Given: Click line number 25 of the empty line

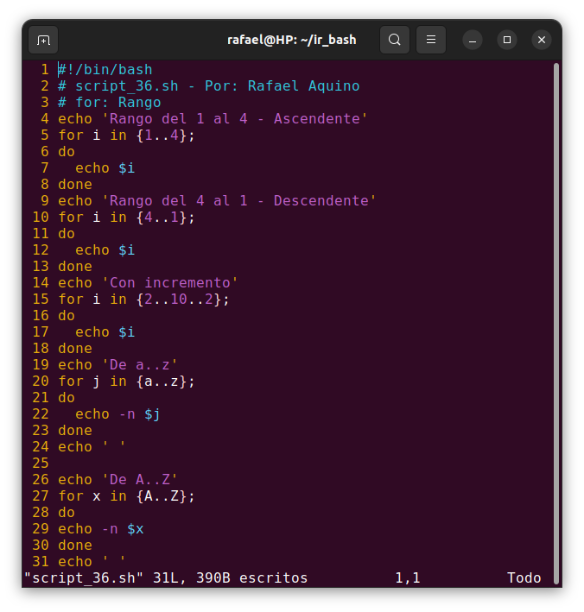Looking at the screenshot, I should (41, 463).
